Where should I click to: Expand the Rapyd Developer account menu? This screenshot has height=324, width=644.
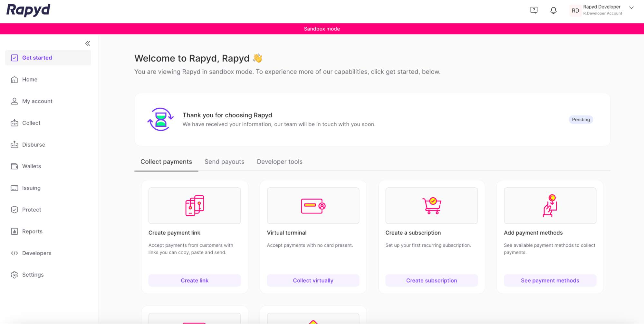[x=630, y=8]
